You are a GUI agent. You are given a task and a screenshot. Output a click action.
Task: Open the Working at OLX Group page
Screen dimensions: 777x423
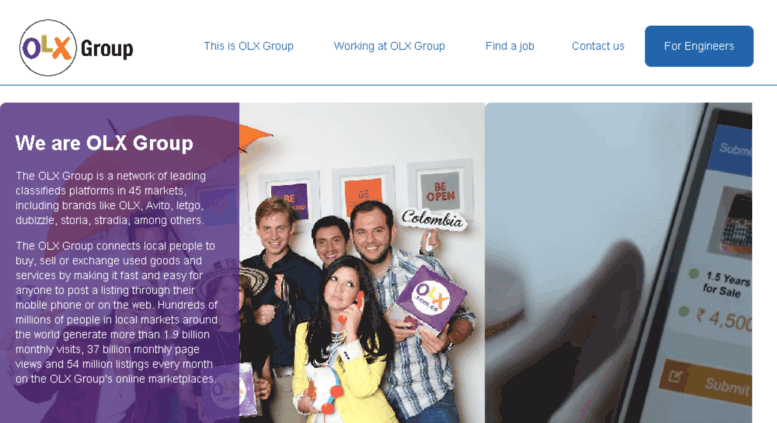[x=389, y=46]
